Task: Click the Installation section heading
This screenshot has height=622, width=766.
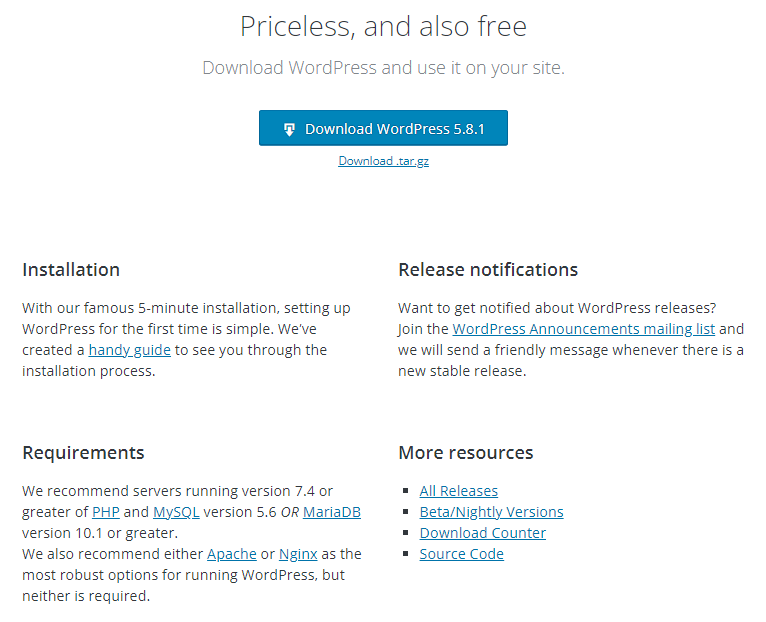Action: pyautogui.click(x=71, y=270)
